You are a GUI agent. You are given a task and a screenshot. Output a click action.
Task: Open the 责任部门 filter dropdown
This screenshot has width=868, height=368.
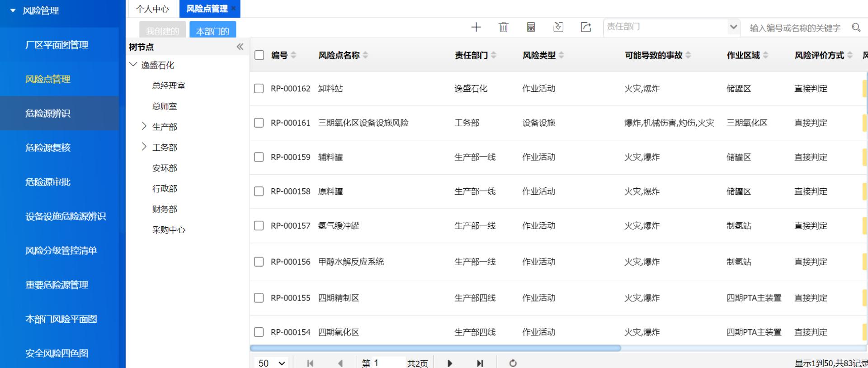tap(733, 27)
